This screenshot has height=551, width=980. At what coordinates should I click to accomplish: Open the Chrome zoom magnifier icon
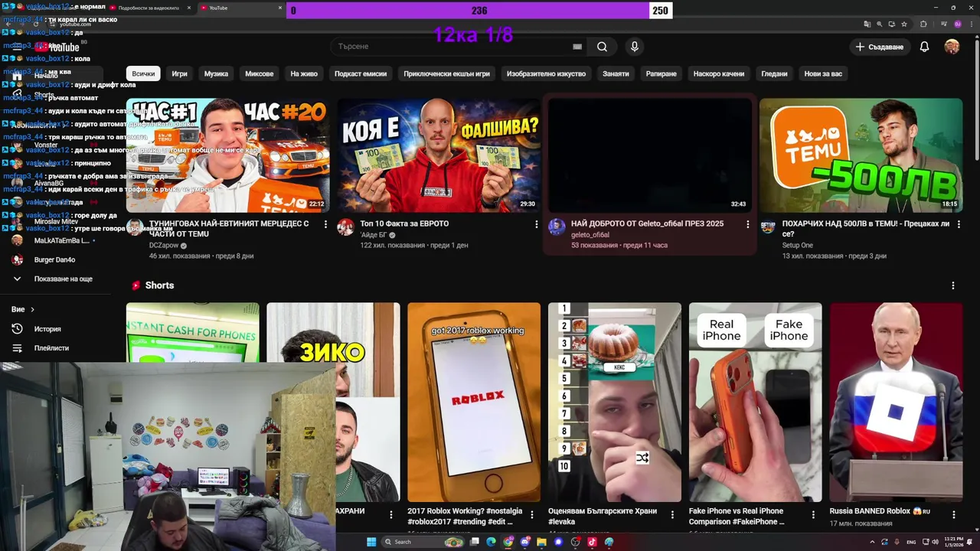[880, 24]
